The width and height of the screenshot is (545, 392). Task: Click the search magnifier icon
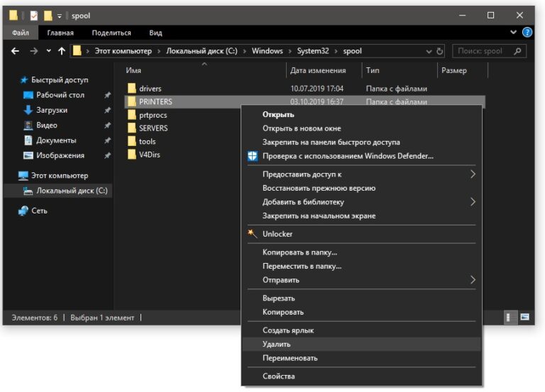coord(517,51)
